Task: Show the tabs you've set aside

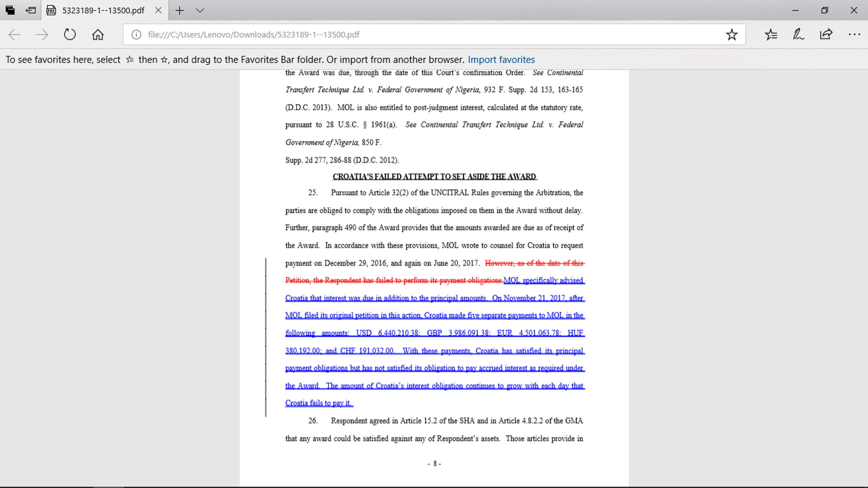Action: click(x=10, y=10)
